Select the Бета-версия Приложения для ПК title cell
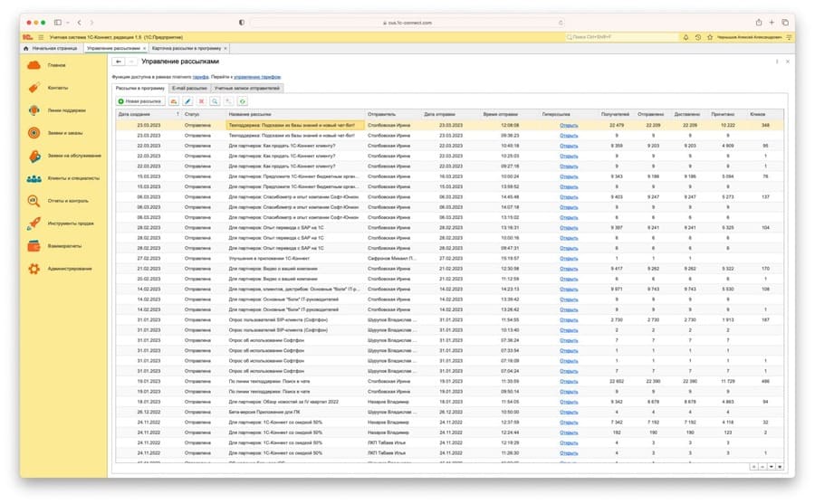Screen dimensions: 815x504 click(x=295, y=412)
